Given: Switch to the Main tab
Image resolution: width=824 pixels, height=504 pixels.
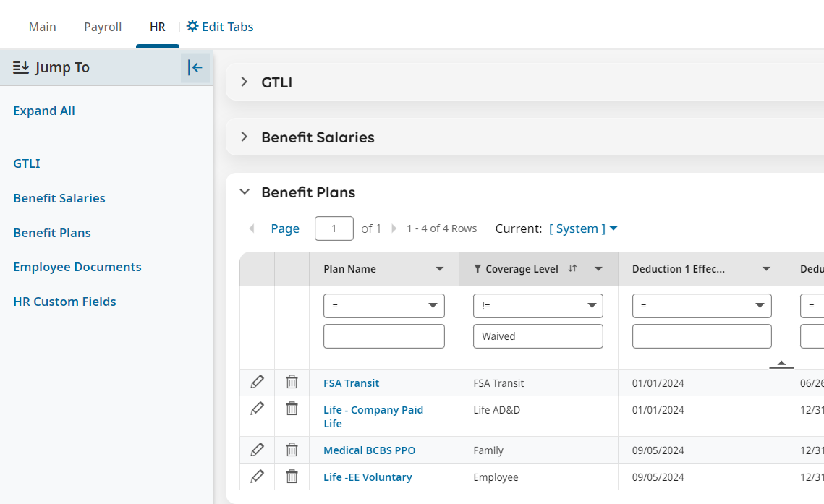Looking at the screenshot, I should point(43,27).
